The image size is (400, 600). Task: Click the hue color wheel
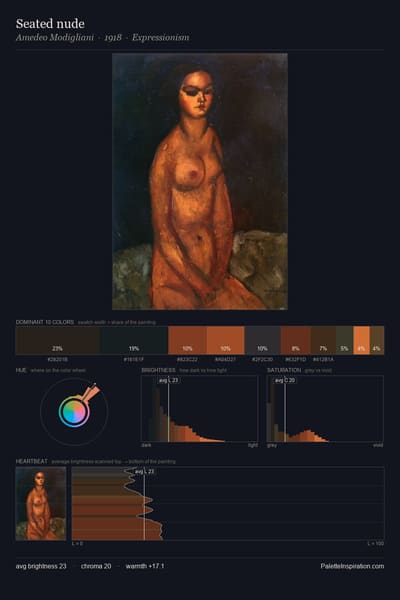tap(74, 412)
